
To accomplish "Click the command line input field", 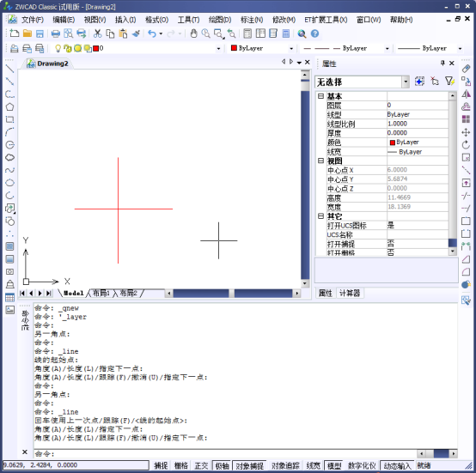I will [224, 453].
